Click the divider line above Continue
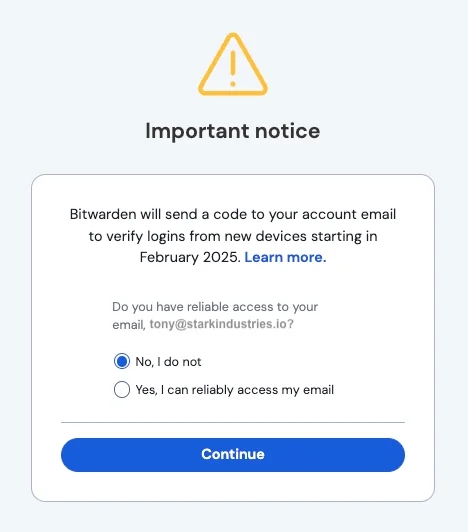 click(x=233, y=422)
